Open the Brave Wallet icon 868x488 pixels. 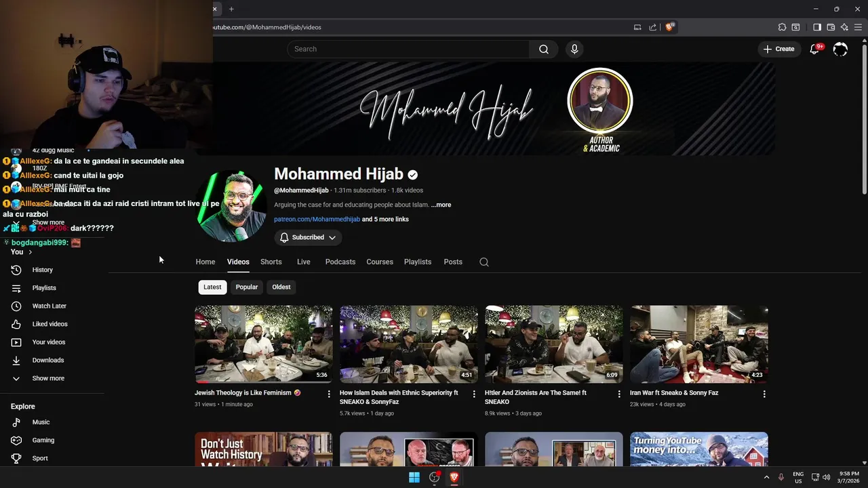(x=831, y=27)
